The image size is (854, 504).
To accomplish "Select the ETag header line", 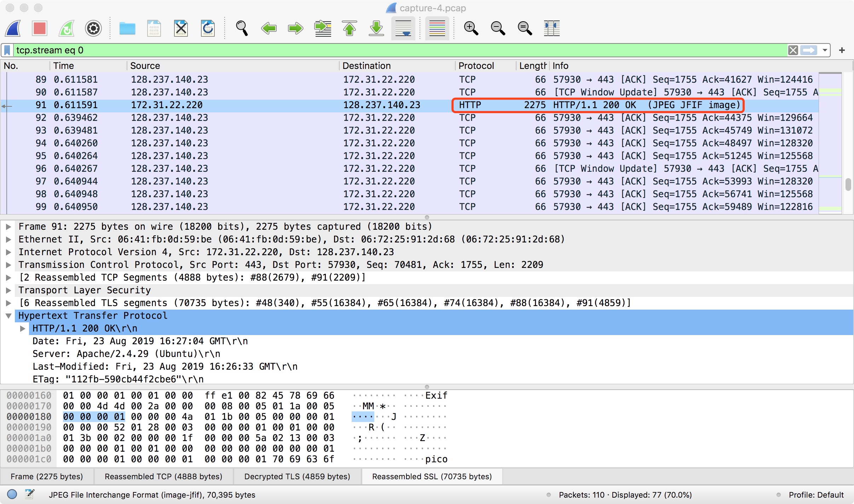I will 118,379.
